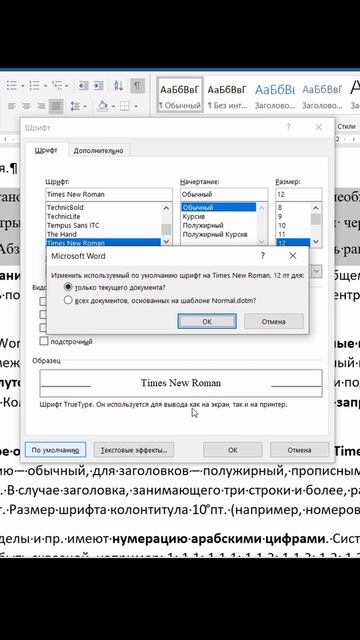Select TechnicLite in the font list

(103, 216)
